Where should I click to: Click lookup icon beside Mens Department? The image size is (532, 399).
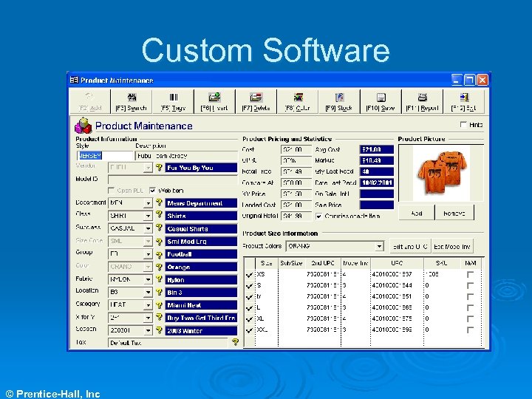pos(159,203)
